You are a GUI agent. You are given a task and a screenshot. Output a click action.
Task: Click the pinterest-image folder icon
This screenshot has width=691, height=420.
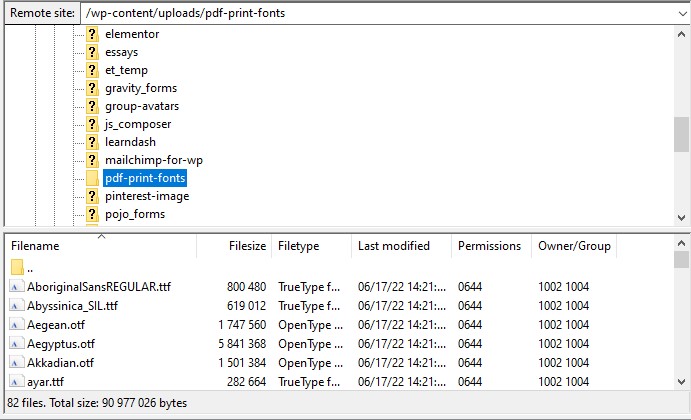92,196
